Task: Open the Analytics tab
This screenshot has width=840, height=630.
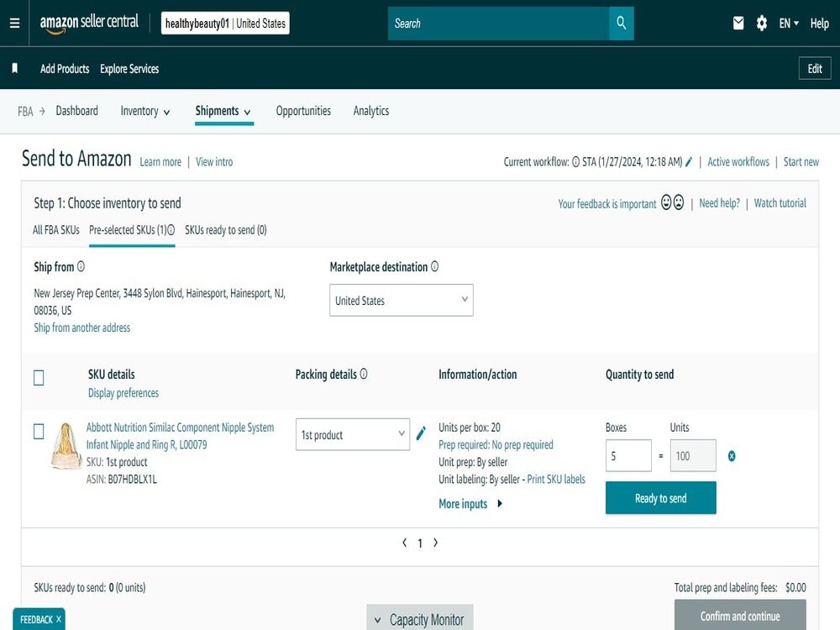Action: pyautogui.click(x=370, y=111)
